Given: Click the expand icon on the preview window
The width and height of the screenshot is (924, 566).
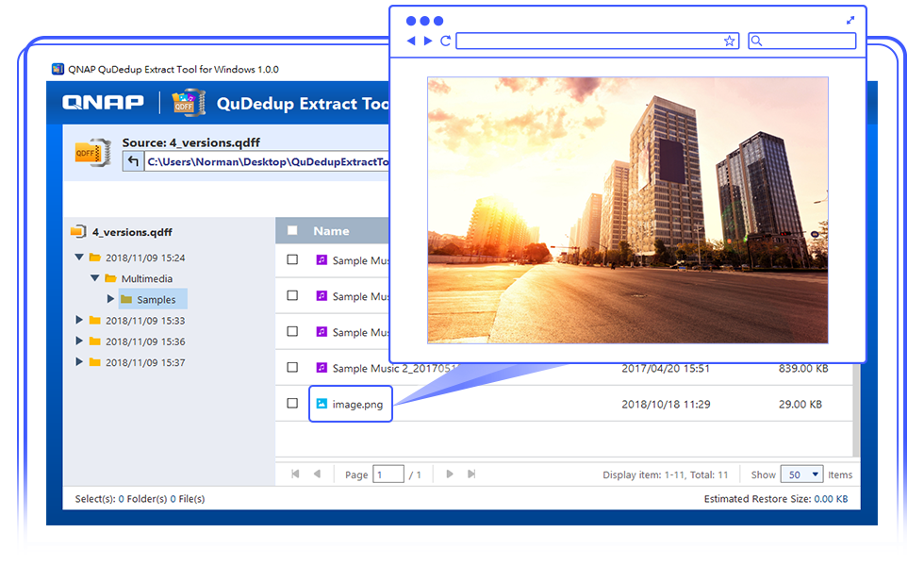Looking at the screenshot, I should click(850, 20).
